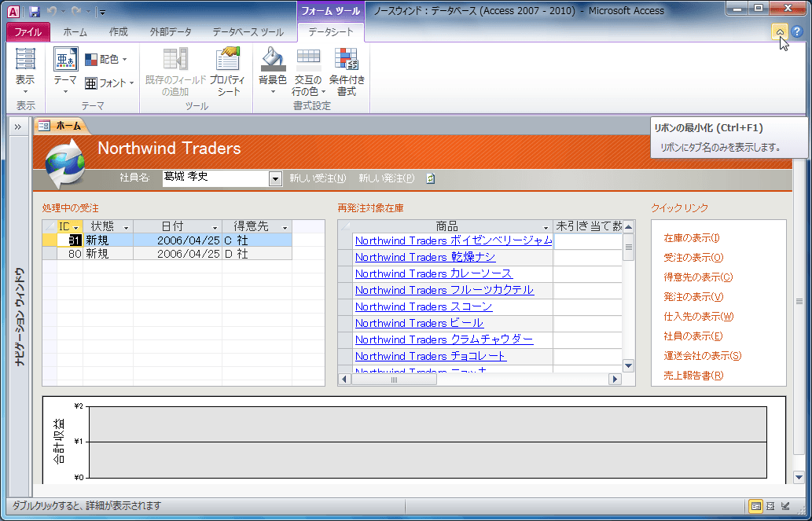
Task: Click the C 社 customer cell
Action: coord(257,240)
